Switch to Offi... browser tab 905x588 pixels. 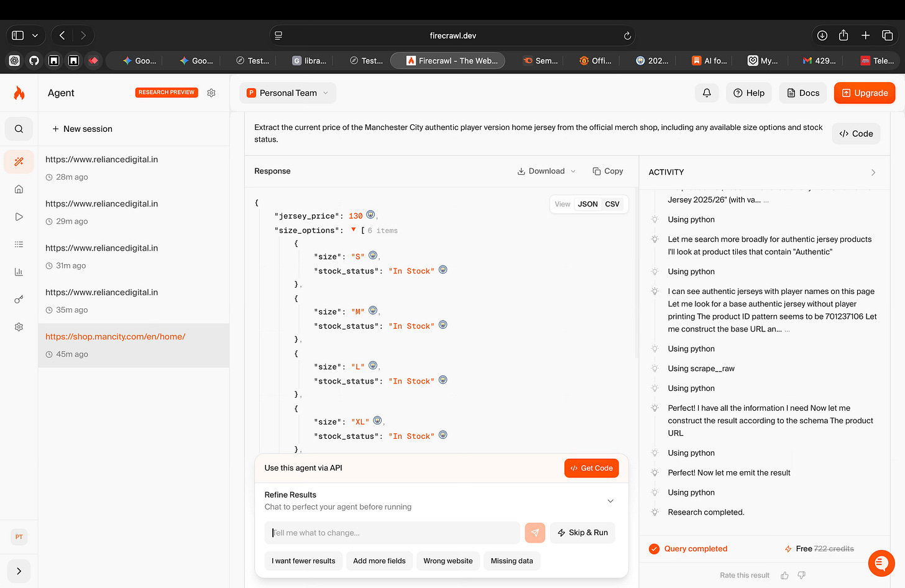click(595, 60)
